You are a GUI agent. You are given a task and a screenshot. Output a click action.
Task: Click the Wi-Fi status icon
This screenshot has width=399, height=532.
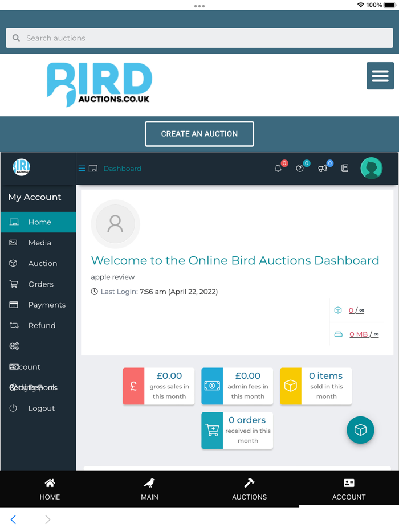pos(361,5)
